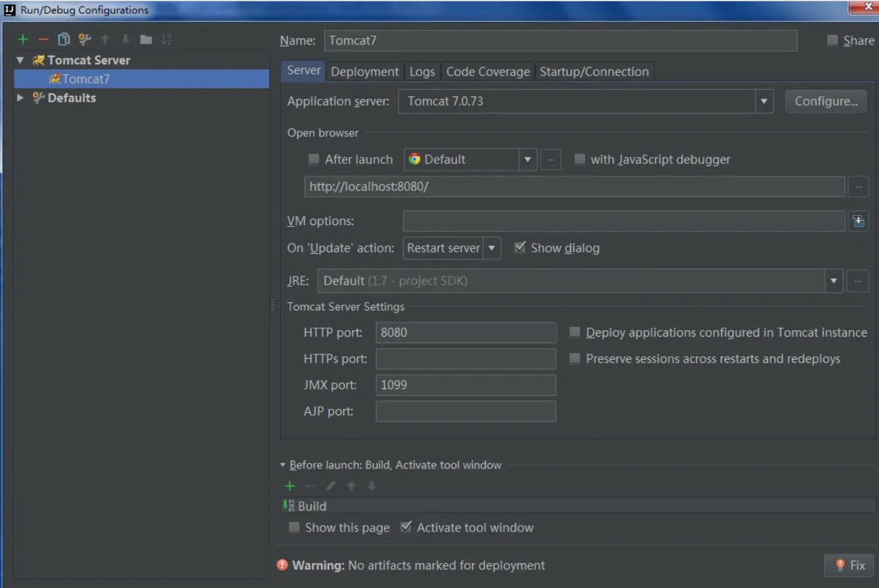Enable with JavaScript debugger checkbox
Viewport: 879px width, 588px height.
[580, 159]
